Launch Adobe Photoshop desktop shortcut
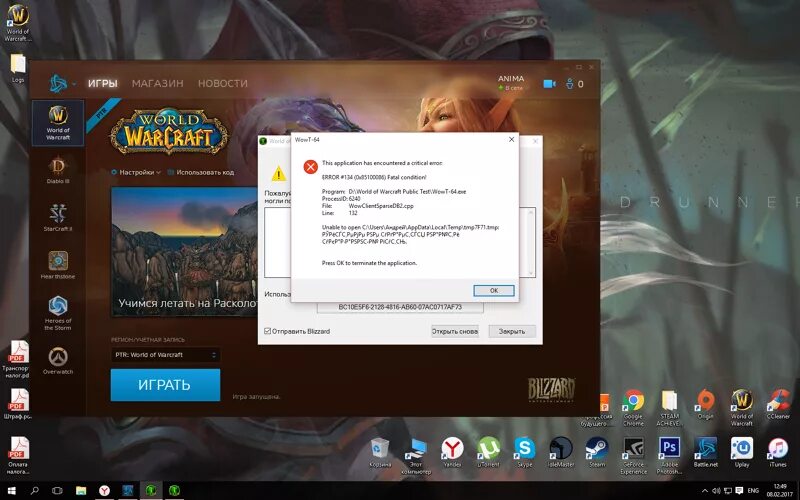 tap(669, 456)
